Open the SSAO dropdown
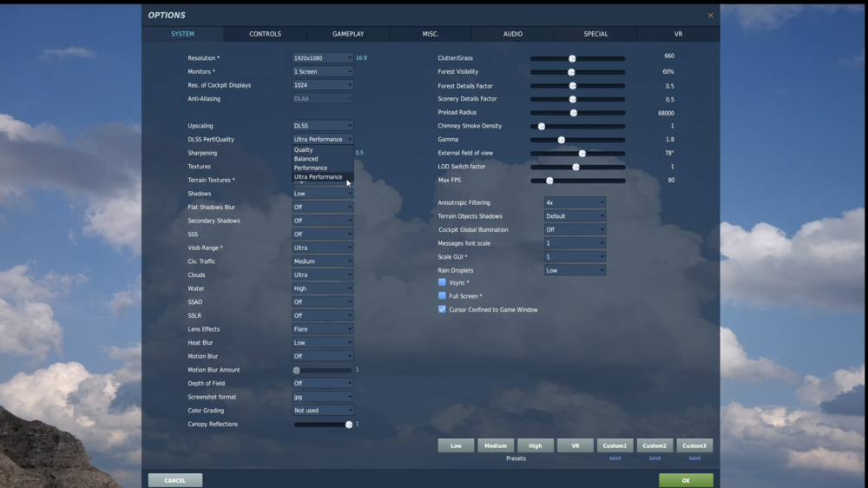 click(x=323, y=302)
